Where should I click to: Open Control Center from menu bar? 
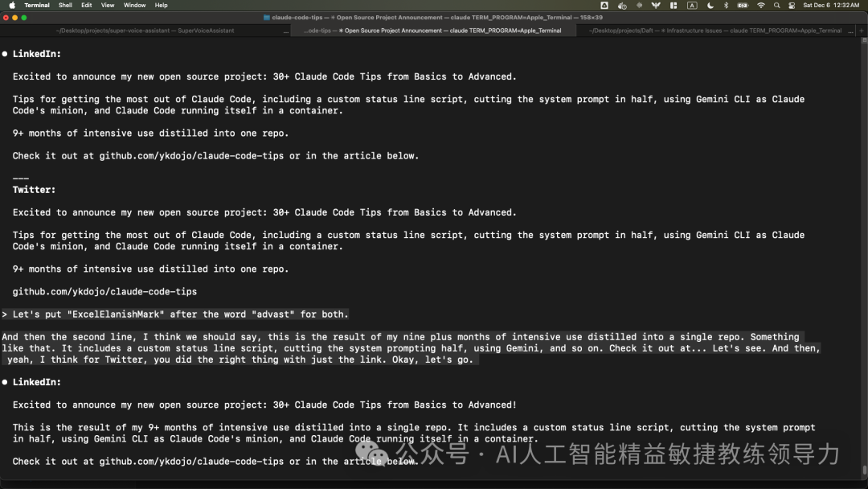(792, 5)
